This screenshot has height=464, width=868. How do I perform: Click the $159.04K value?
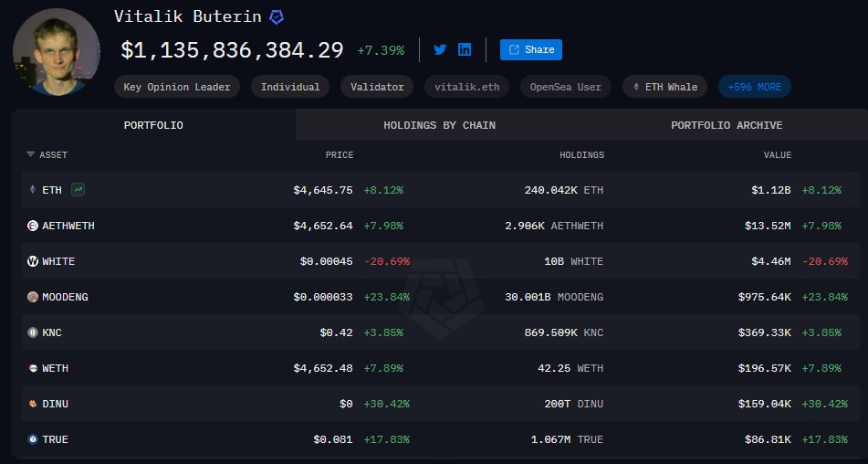pyautogui.click(x=765, y=404)
